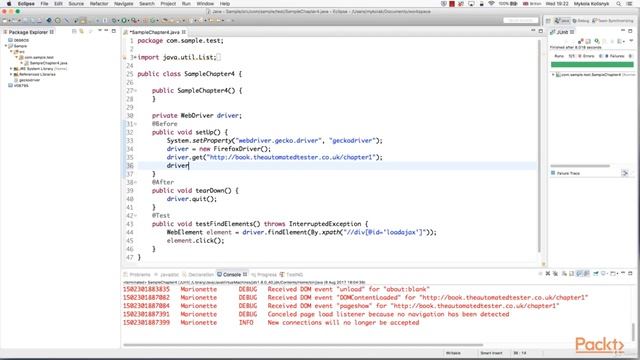The width and height of the screenshot is (640, 360).
Task: Collapse com.sample.test.SampleChapter4 in JUnit results
Action: point(553,75)
